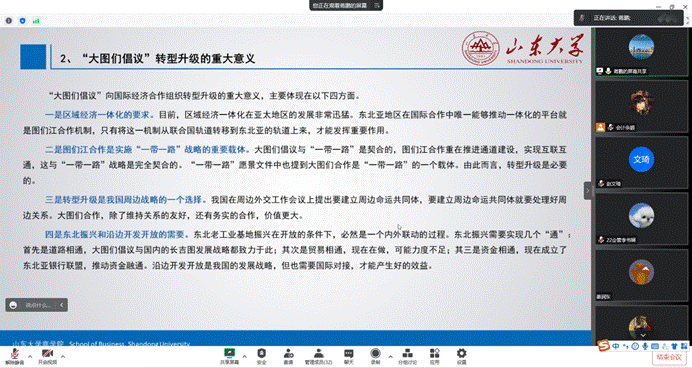Viewport: 692px width, 368px height.
Task: Click the 说点什么 chat input box
Action: [37, 305]
